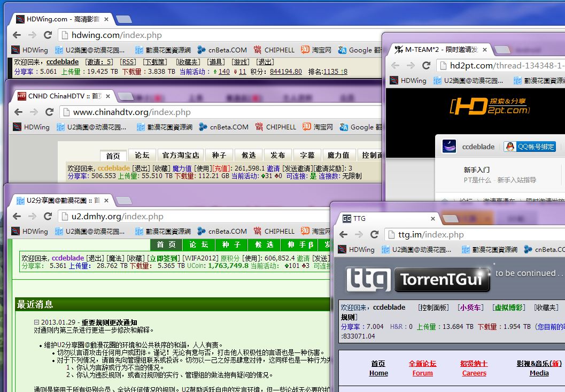Click 立即签到 link on the U2 page
Image resolution: width=565 pixels, height=392 pixels.
163,258
